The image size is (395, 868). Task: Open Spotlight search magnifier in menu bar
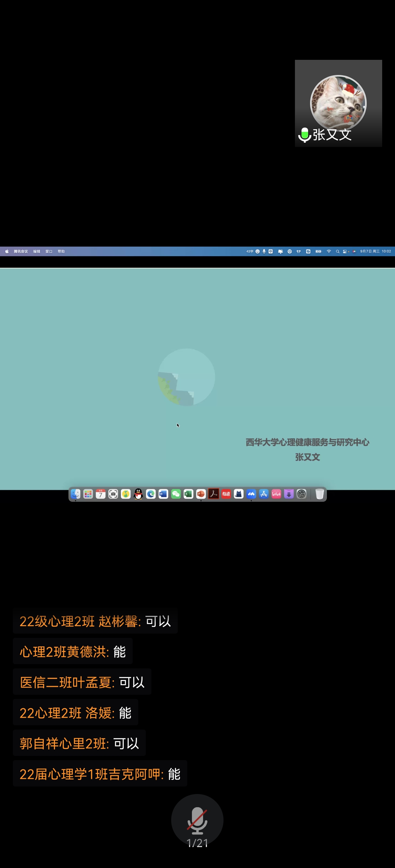pyautogui.click(x=337, y=252)
